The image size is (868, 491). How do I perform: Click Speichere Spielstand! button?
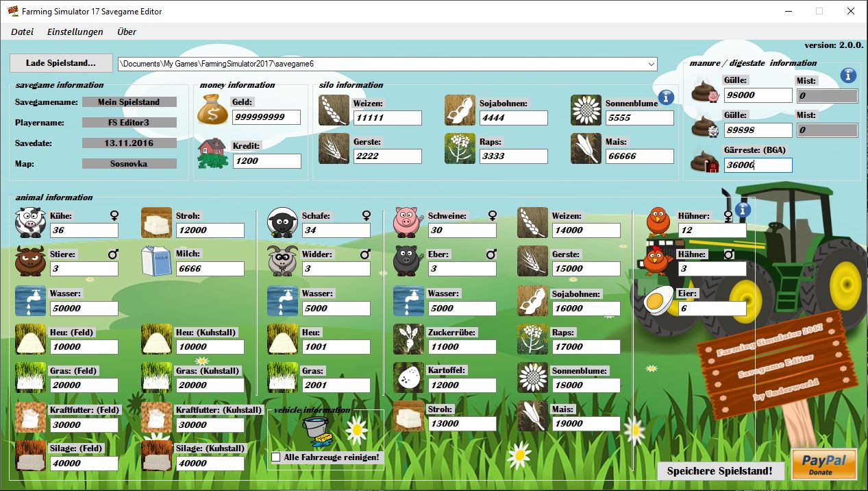(x=719, y=471)
